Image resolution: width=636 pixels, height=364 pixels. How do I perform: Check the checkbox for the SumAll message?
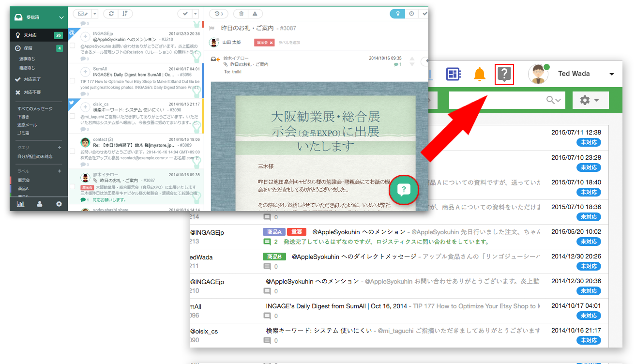pos(73,80)
